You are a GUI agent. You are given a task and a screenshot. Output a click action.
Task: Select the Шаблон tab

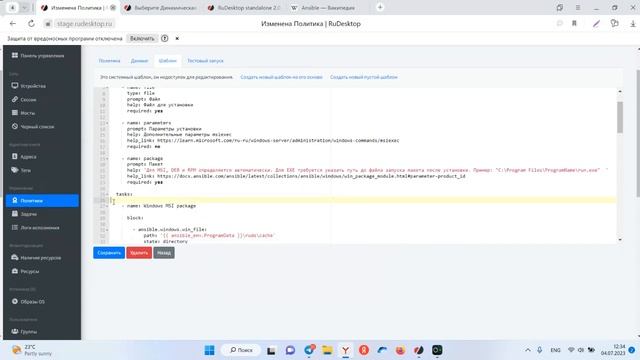168,61
